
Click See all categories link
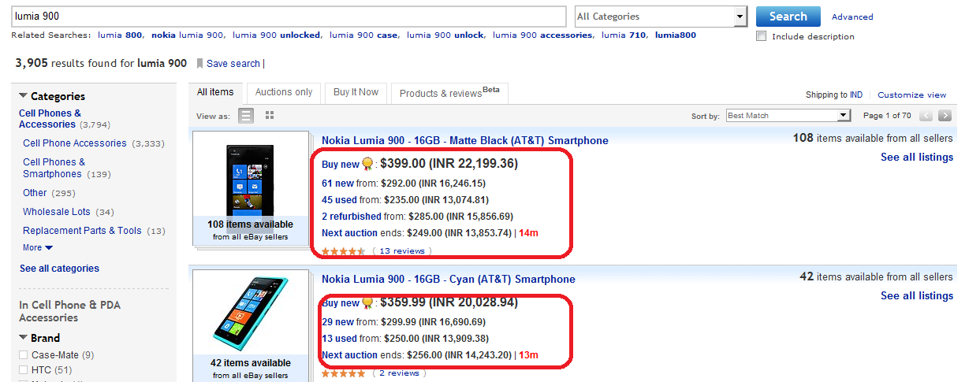(59, 269)
